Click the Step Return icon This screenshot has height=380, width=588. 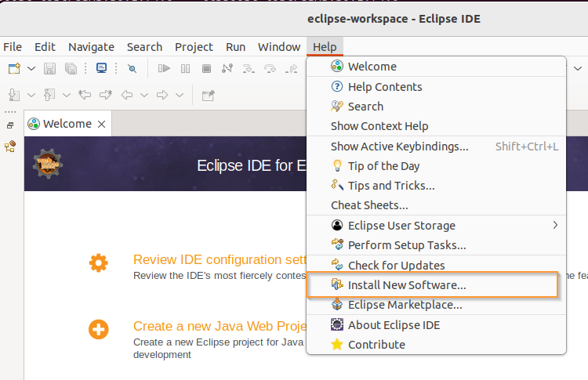coord(291,69)
